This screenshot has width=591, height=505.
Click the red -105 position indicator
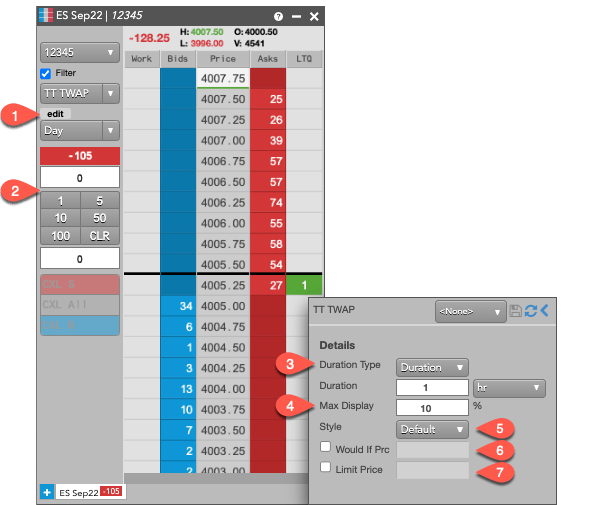tap(80, 156)
